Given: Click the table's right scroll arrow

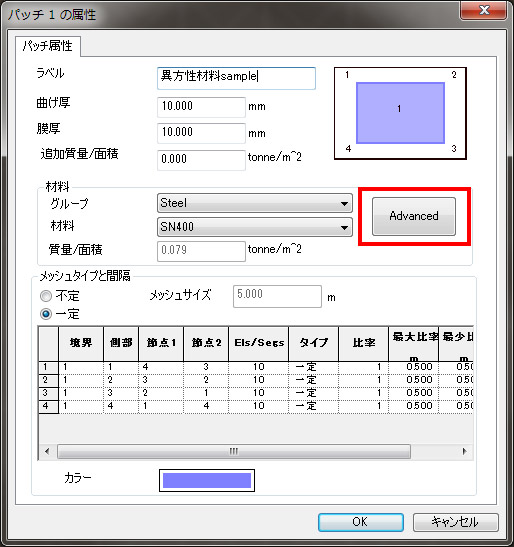Looking at the screenshot, I should [x=464, y=451].
